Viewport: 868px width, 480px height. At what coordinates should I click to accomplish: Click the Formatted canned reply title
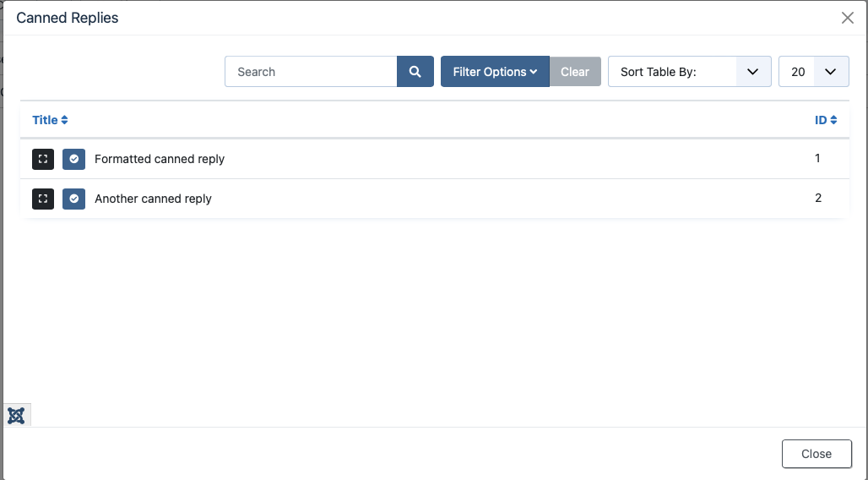pyautogui.click(x=160, y=159)
